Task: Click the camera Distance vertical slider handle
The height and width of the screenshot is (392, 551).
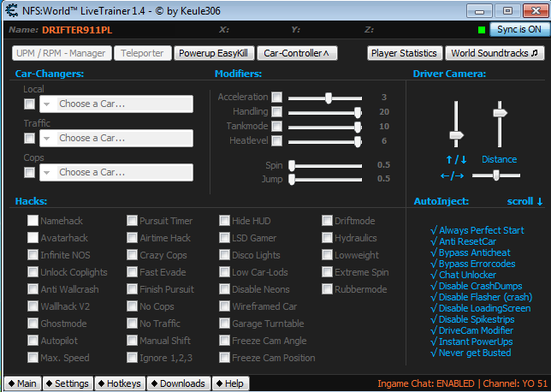Action: [x=500, y=113]
